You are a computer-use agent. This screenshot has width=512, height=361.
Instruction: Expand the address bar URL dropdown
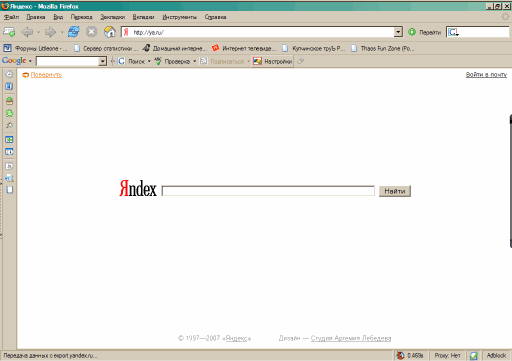(x=398, y=32)
